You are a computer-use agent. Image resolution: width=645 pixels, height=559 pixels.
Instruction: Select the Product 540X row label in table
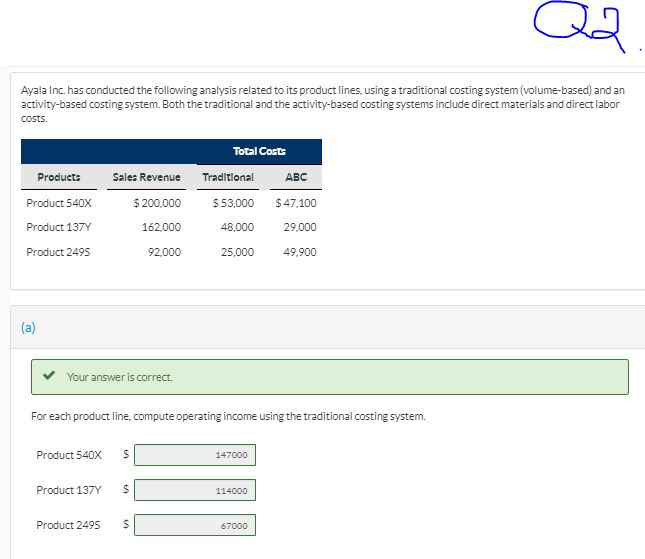coord(58,203)
